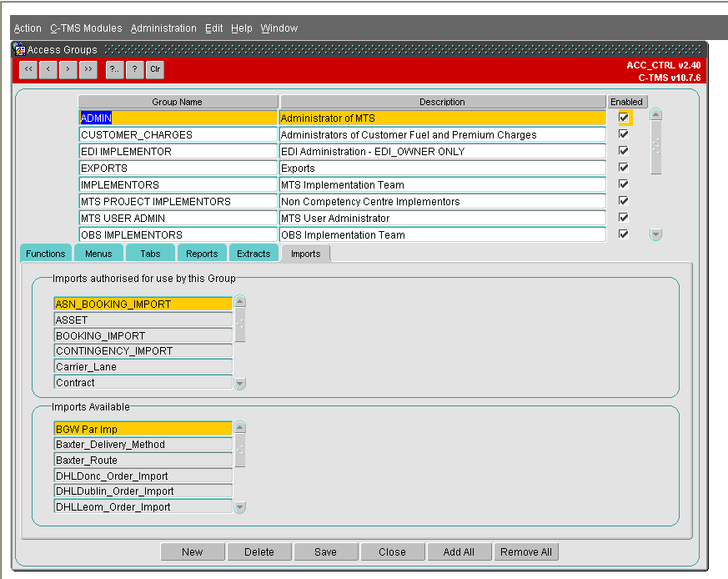Select the EXPORTS group name field

(x=178, y=169)
